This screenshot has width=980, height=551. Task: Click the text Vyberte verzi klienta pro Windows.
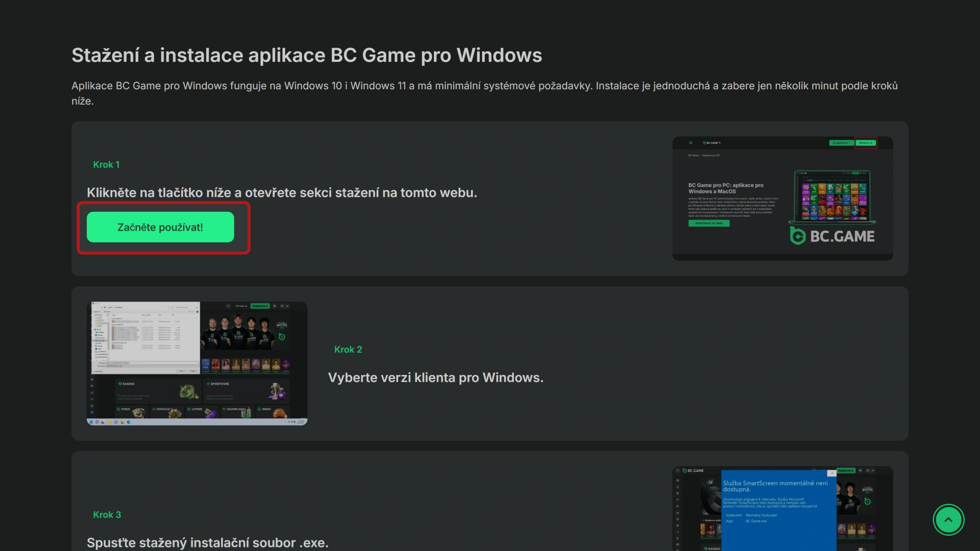tap(436, 378)
